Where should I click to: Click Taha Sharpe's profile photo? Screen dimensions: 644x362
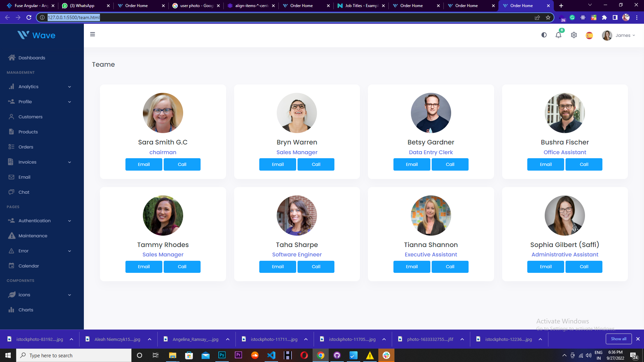pyautogui.click(x=297, y=216)
